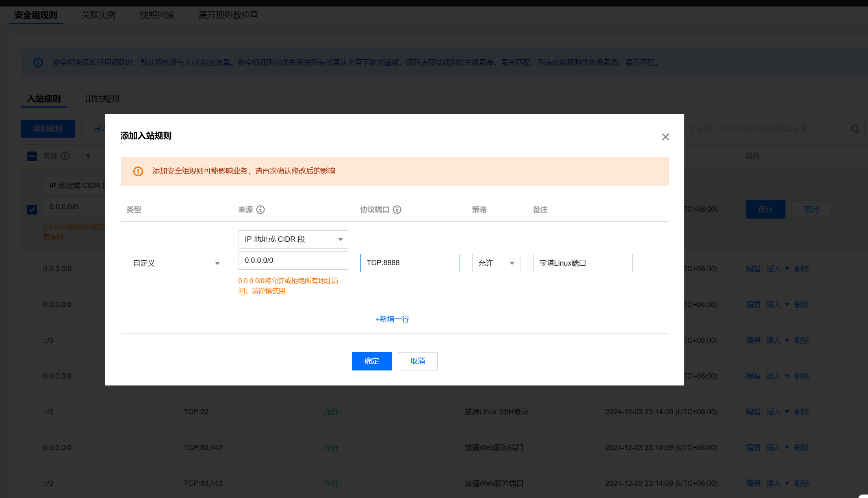
Task: Click info icon next to 来源 in dialog
Action: click(260, 210)
